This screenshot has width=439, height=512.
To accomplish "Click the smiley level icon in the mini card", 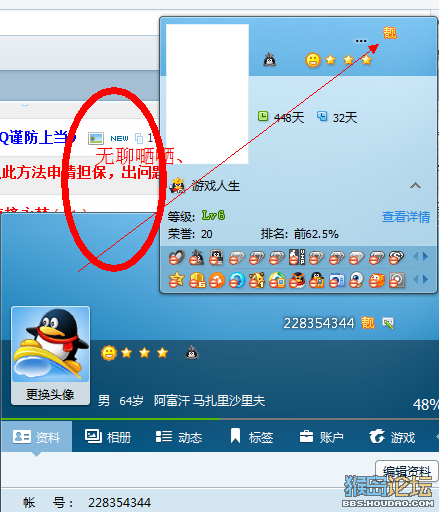I will 313,60.
